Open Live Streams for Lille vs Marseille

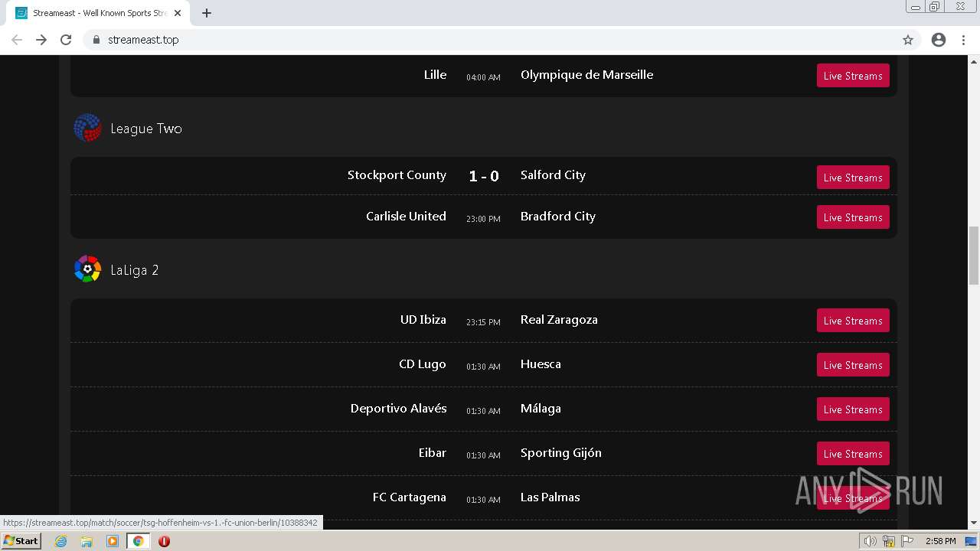coord(853,76)
